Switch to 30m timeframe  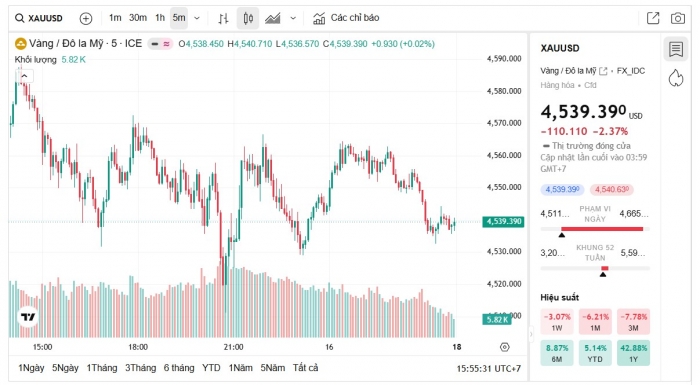tap(138, 18)
